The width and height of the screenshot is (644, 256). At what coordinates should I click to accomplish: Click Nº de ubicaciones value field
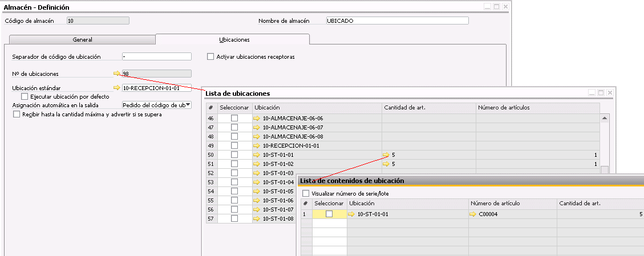pyautogui.click(x=157, y=74)
